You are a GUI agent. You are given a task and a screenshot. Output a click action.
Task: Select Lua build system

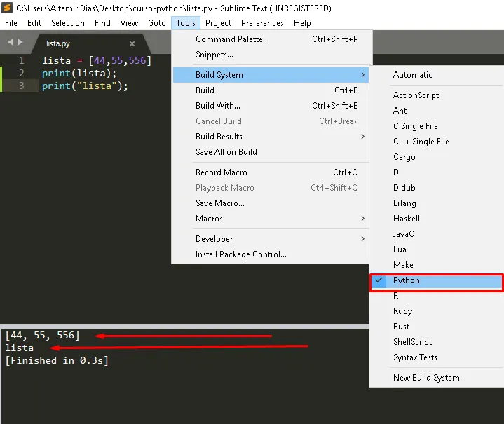click(437, 249)
